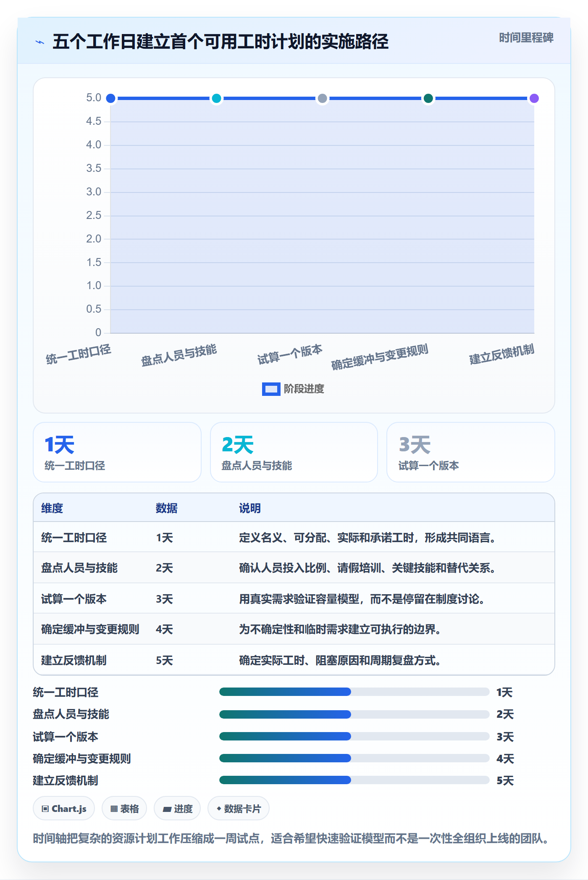Toggle the 阶段进度 legend item
The image size is (588, 880).
(x=293, y=389)
